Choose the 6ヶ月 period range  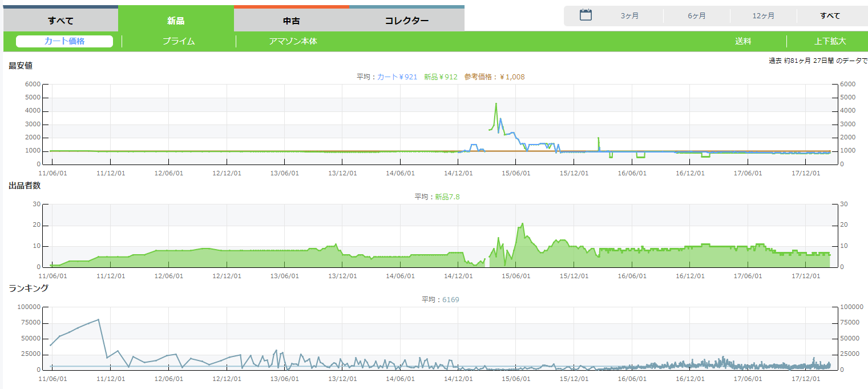pyautogui.click(x=696, y=16)
